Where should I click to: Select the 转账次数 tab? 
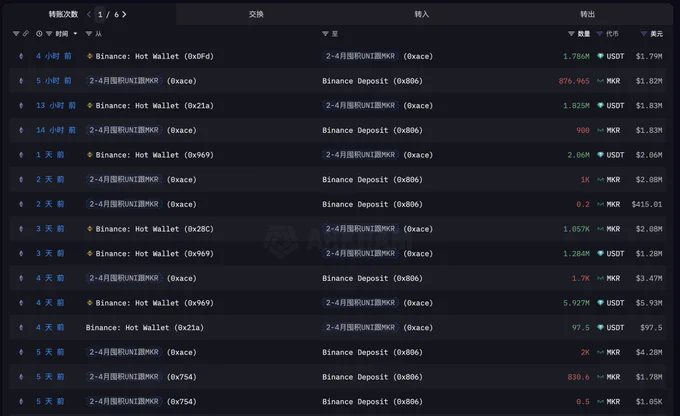tap(63, 14)
